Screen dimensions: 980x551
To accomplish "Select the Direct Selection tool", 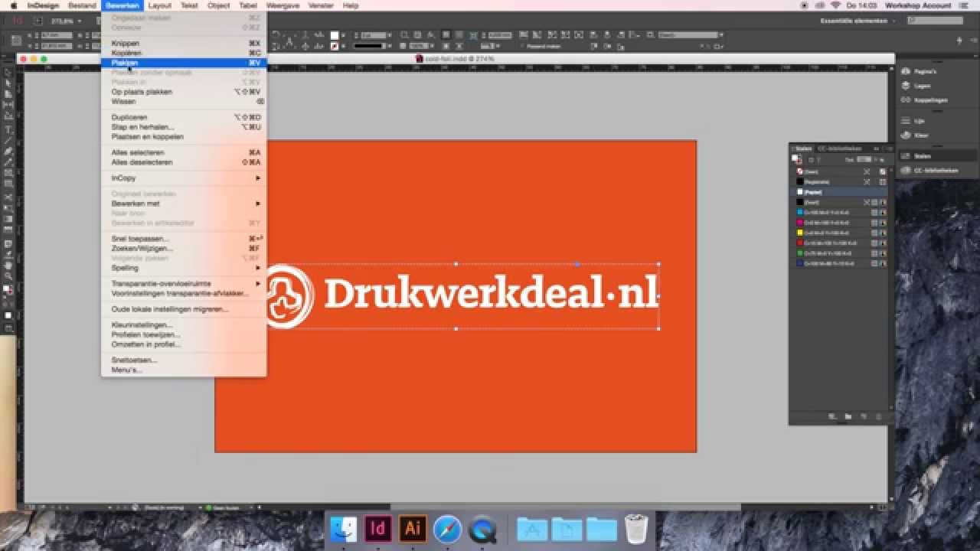I will click(8, 83).
